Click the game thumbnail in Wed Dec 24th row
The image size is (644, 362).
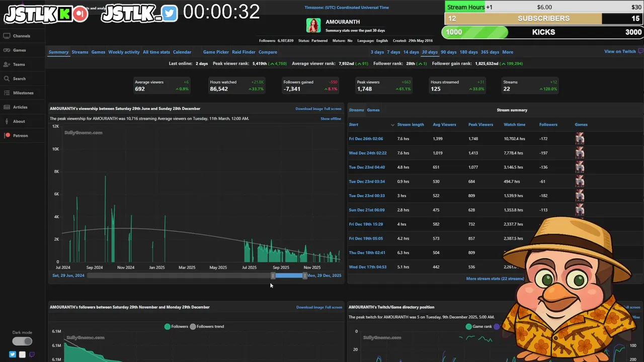[580, 153]
